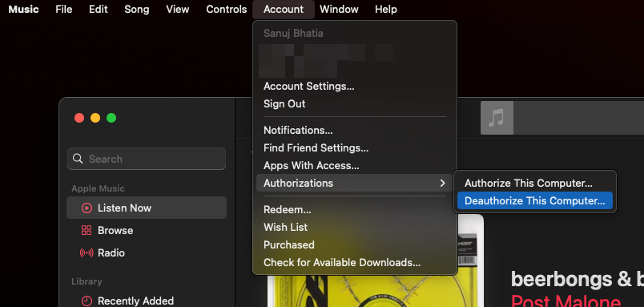Click the Search field in sidebar

pos(147,159)
